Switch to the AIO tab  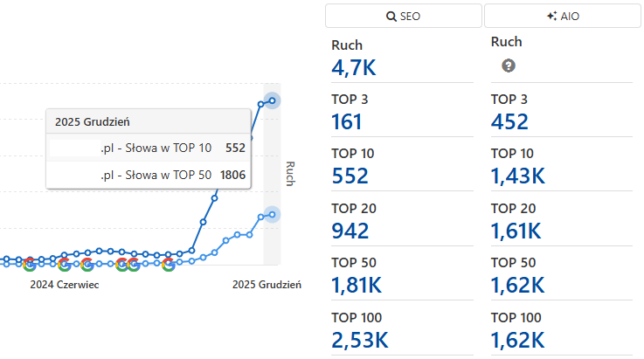click(x=563, y=16)
